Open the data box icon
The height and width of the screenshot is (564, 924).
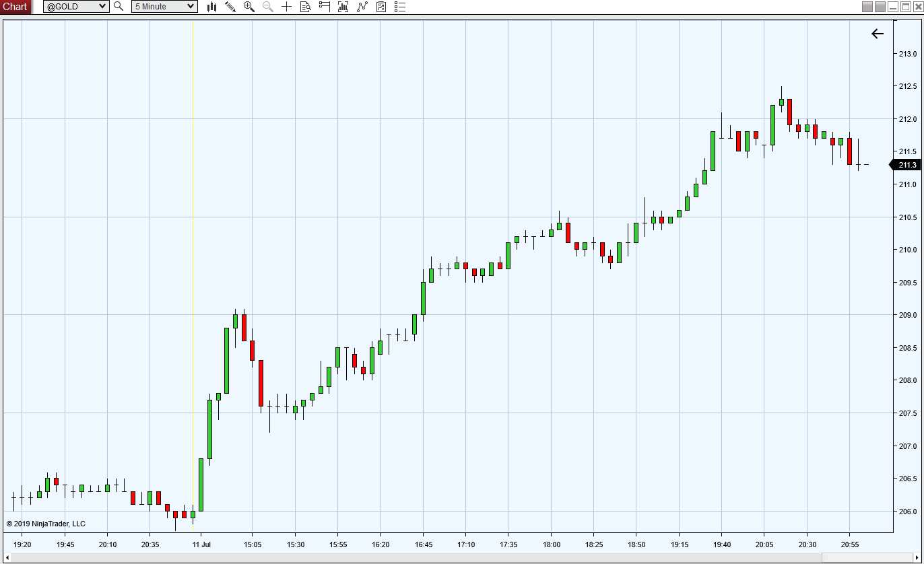pos(306,7)
